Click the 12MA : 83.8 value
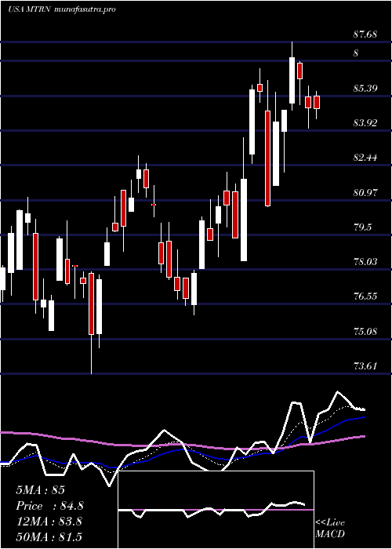 [49, 522]
